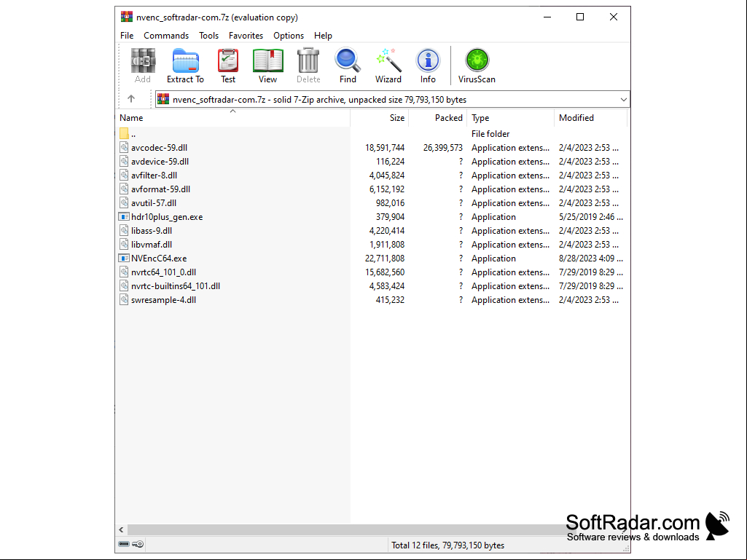Show archive Info
The image size is (747, 560).
(428, 66)
